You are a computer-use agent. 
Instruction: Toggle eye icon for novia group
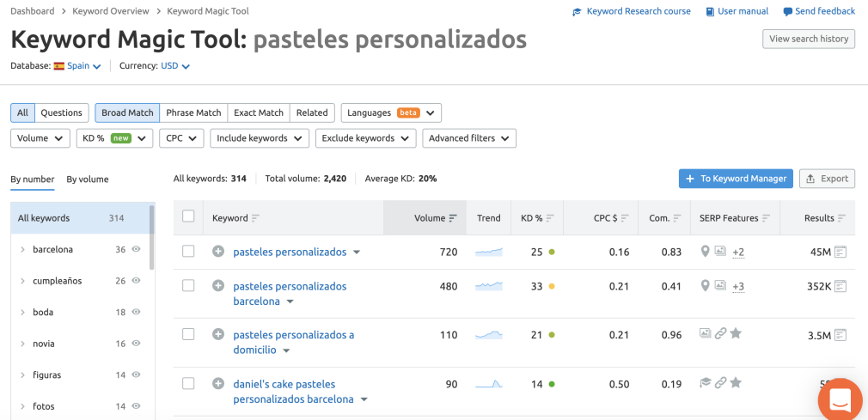click(x=136, y=344)
